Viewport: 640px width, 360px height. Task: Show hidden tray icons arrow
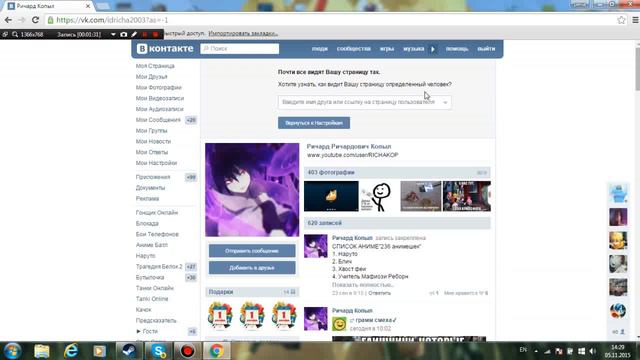536,351
